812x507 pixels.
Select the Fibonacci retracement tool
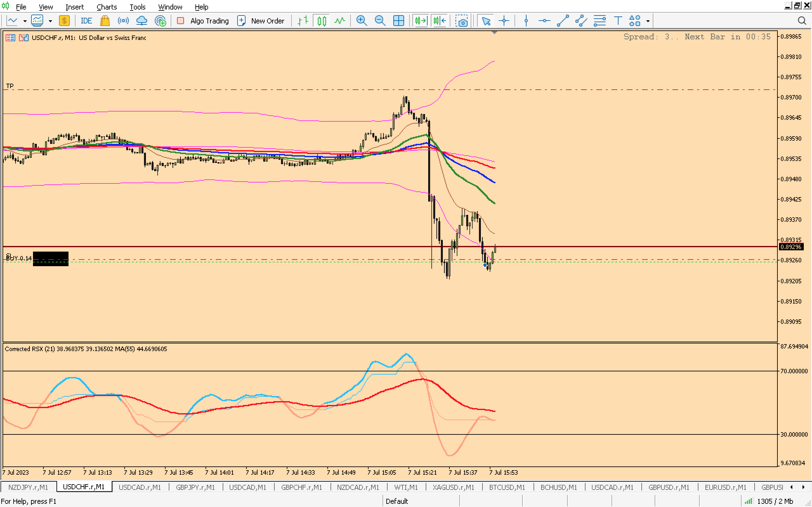pos(599,21)
